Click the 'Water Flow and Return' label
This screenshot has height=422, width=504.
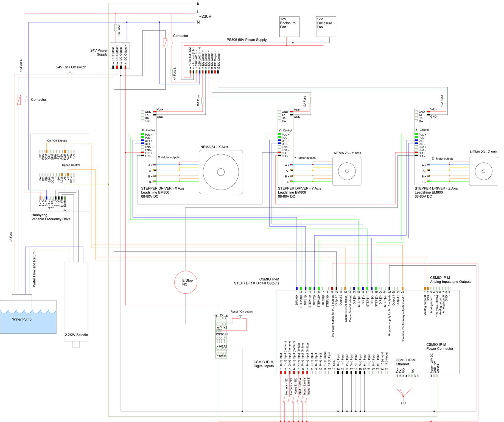click(x=34, y=269)
